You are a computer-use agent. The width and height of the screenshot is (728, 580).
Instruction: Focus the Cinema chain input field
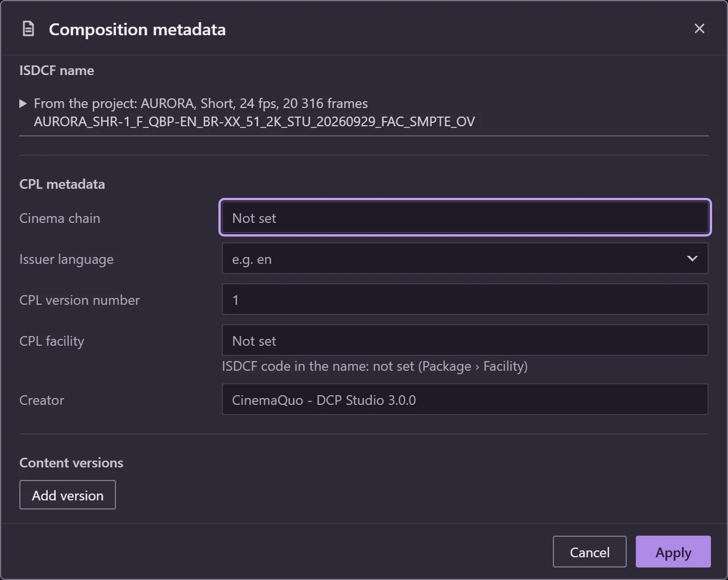(465, 217)
